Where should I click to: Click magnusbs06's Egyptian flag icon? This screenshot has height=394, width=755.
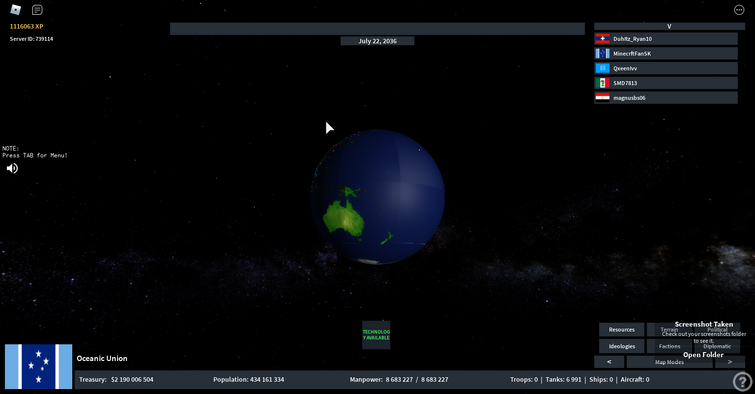602,98
